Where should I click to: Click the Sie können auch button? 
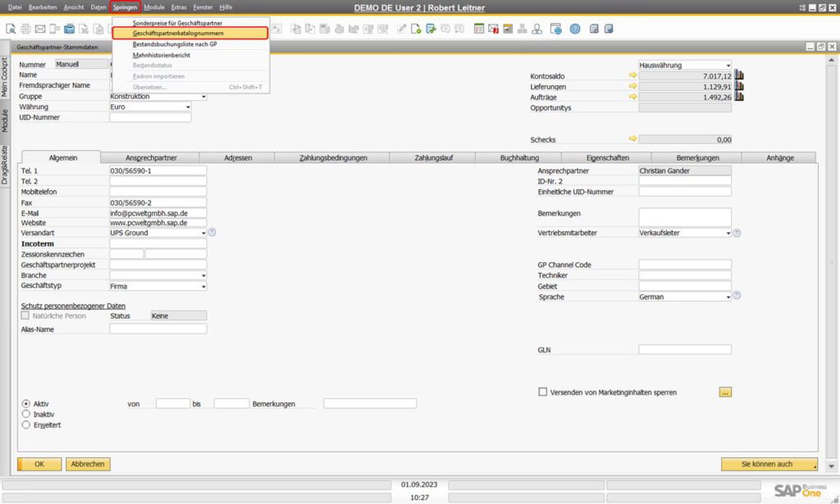point(769,464)
